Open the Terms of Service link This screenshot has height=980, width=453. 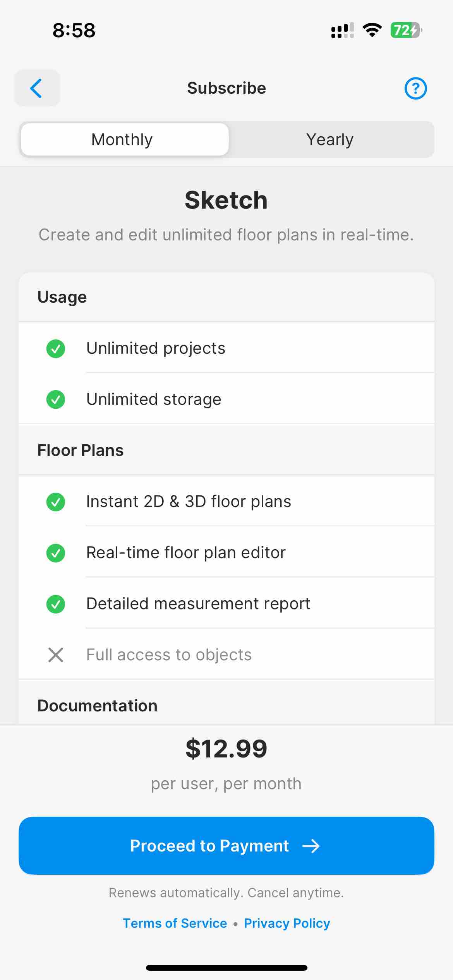pos(175,923)
